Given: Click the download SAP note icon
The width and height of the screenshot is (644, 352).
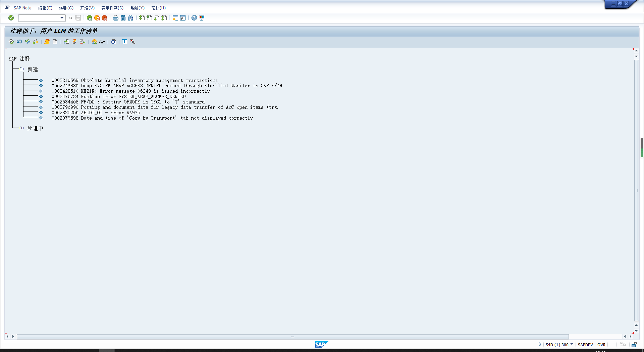Looking at the screenshot, I should point(66,42).
